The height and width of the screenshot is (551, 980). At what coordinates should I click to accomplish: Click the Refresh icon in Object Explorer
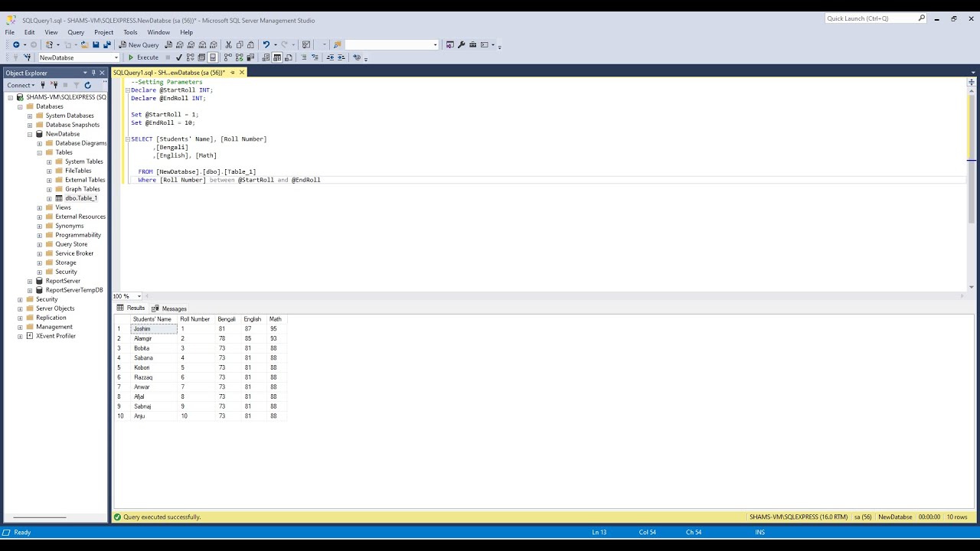click(87, 85)
